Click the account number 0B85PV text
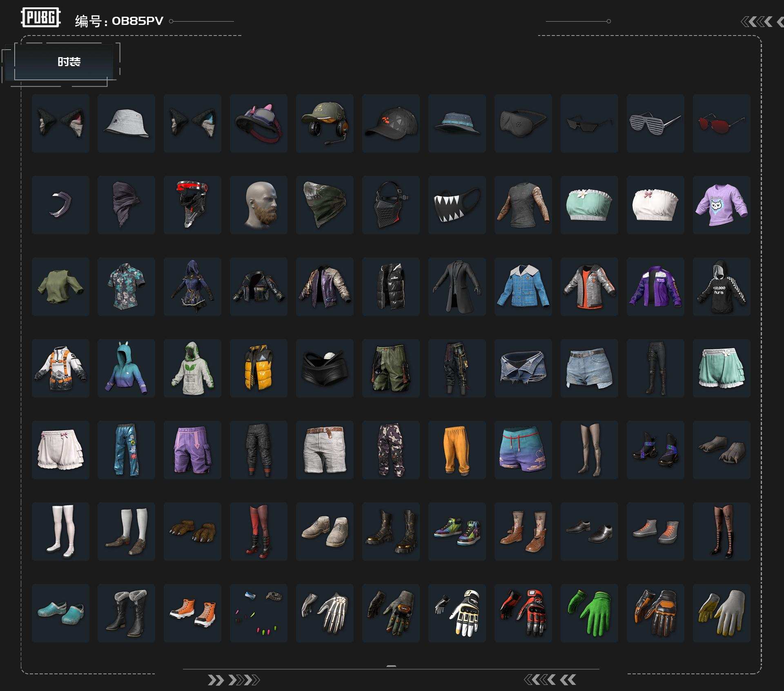Viewport: 784px width, 691px height. coord(137,21)
